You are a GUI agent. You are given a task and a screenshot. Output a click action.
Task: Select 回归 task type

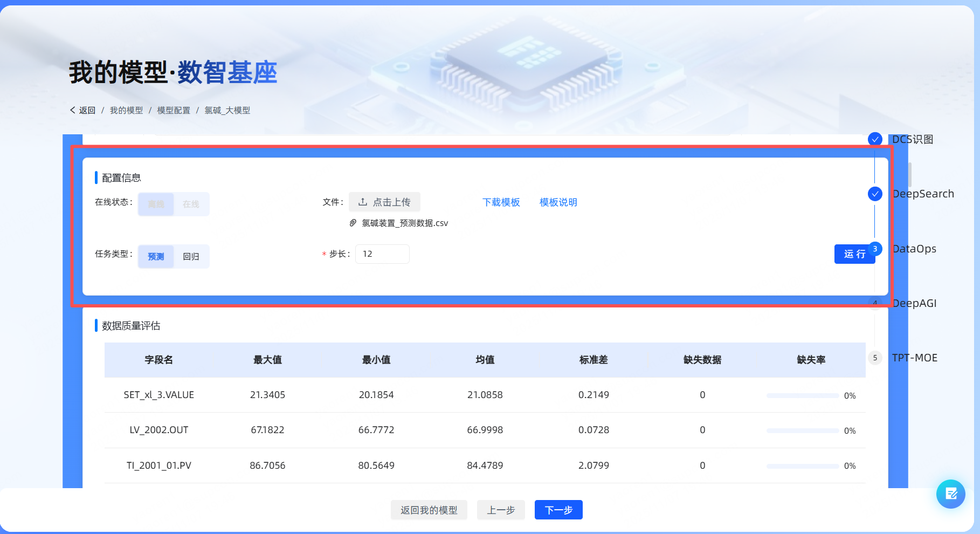[191, 256]
